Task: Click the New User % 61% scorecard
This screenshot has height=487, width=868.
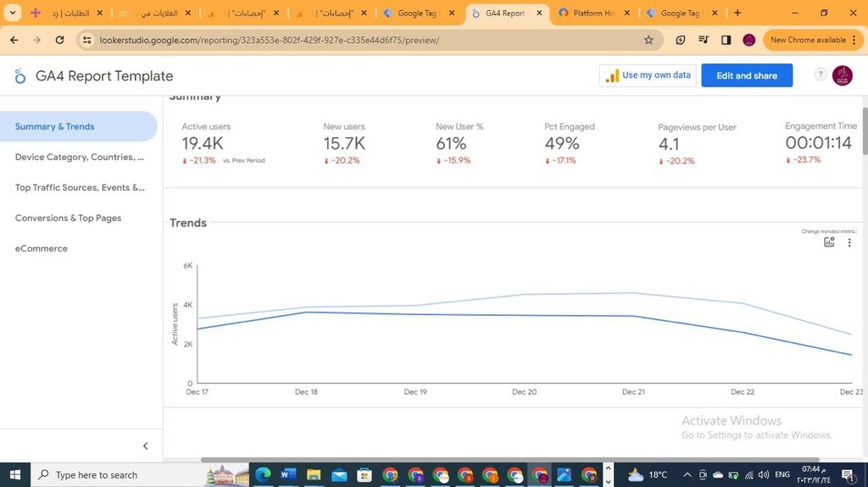Action: pos(459,145)
